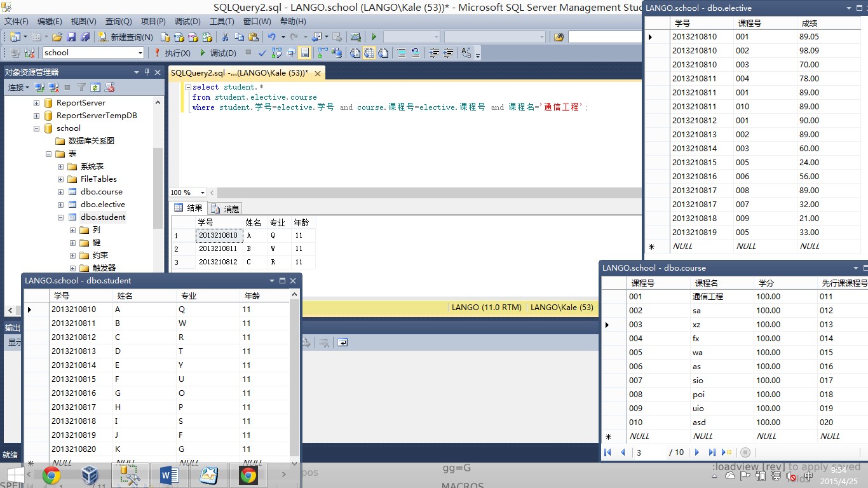Click the Filter funnel icon in Object Explorer

coord(81,87)
